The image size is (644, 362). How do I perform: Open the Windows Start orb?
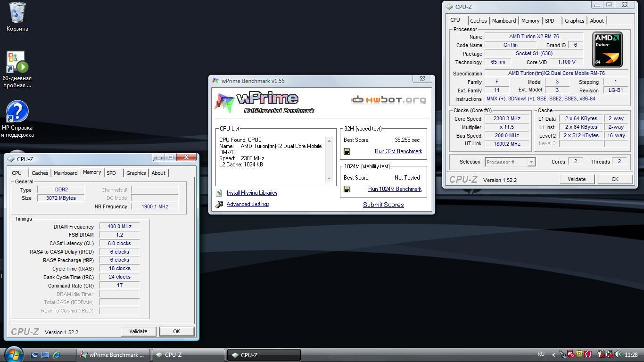pyautogui.click(x=14, y=354)
